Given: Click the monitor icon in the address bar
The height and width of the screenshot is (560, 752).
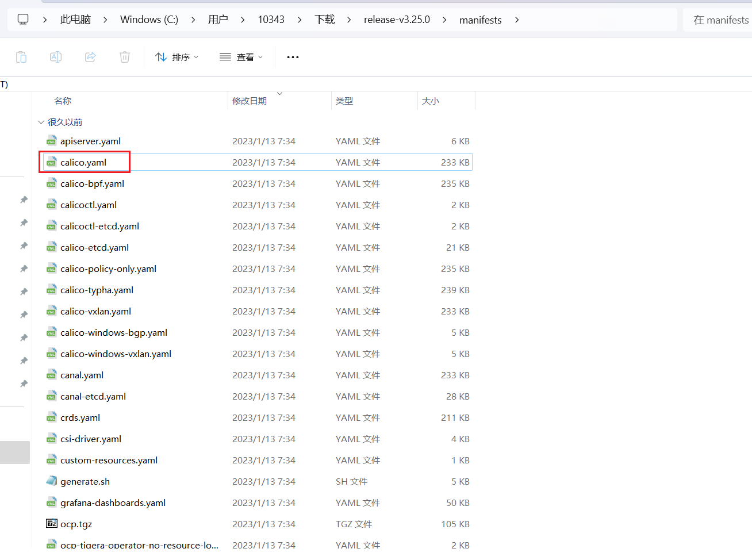Looking at the screenshot, I should click(23, 20).
